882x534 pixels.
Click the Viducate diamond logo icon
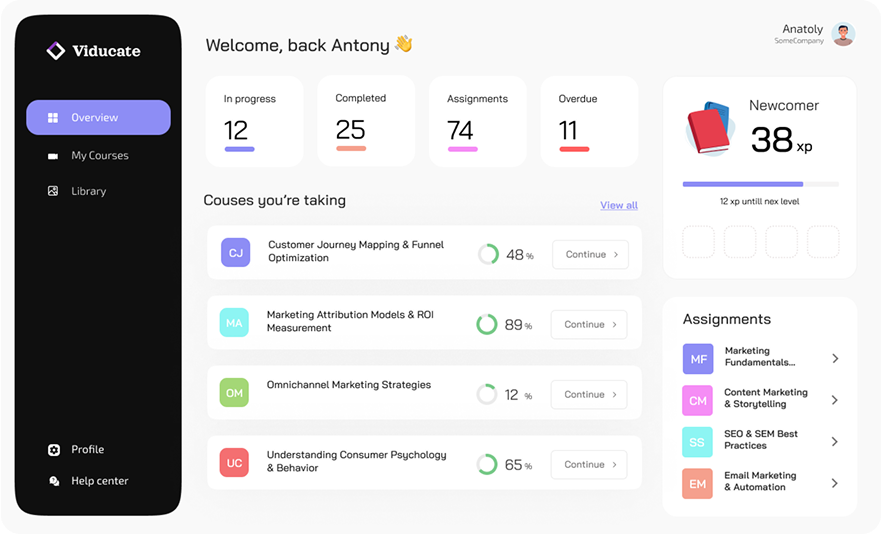[56, 50]
